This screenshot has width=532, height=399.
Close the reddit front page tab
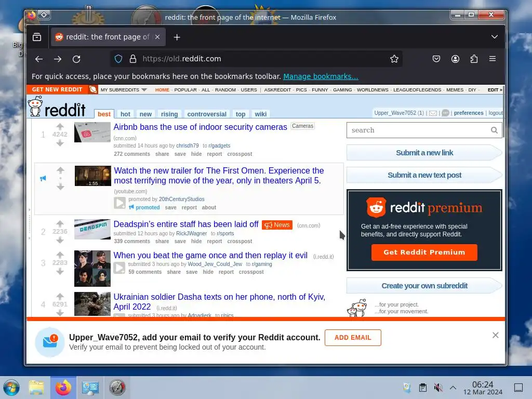[x=157, y=37]
